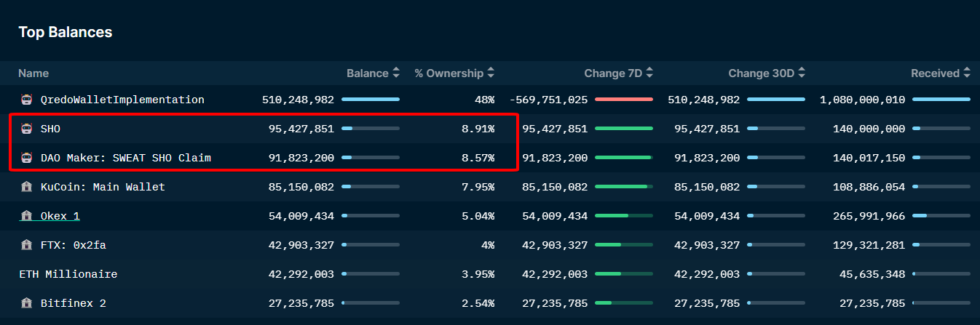The image size is (980, 325).
Task: Click the KuCoin Main Wallet exchange icon
Action: pyautogui.click(x=27, y=187)
